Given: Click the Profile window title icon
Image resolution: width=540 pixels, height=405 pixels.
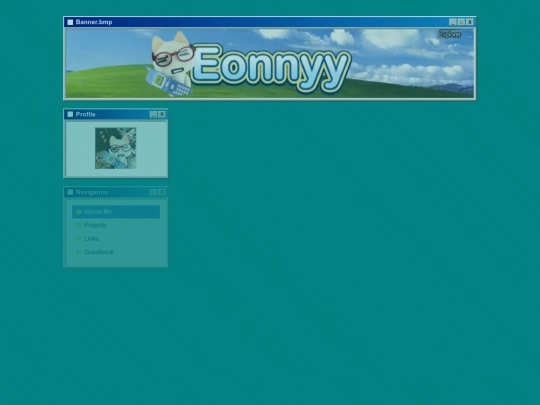Looking at the screenshot, I should (70, 114).
